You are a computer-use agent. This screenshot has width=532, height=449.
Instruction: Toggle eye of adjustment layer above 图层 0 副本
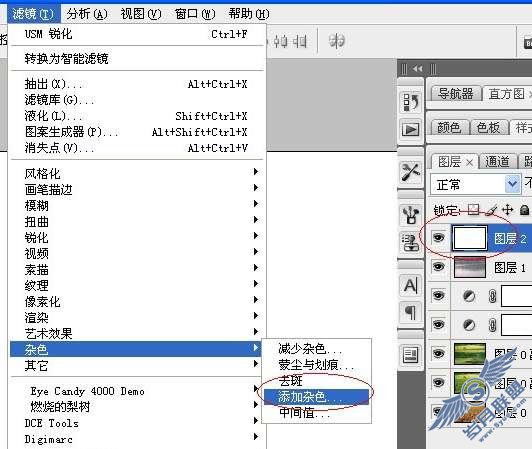[x=438, y=325]
